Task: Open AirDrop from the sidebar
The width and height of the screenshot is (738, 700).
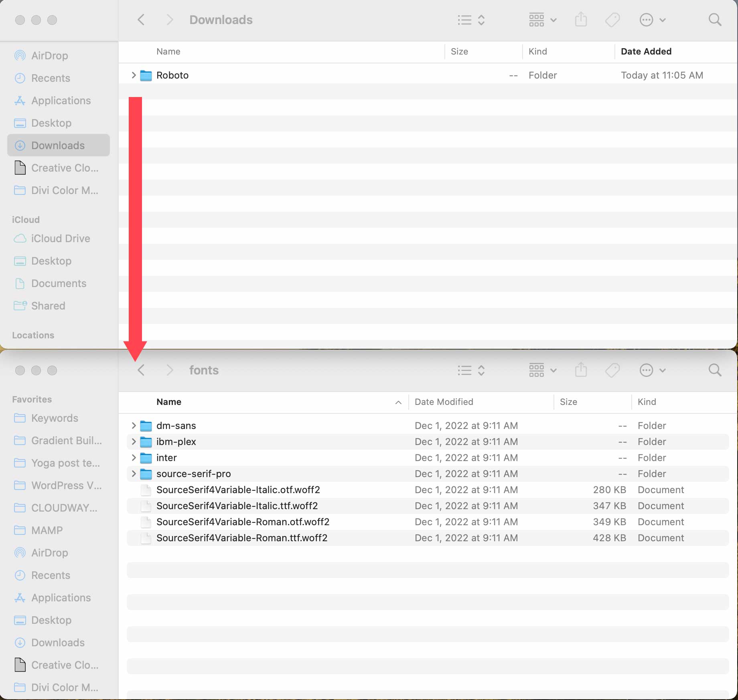Action: pos(49,55)
